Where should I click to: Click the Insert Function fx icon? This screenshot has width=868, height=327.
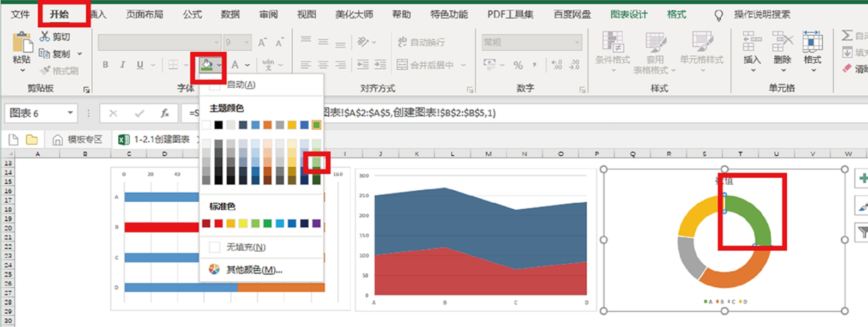click(x=164, y=113)
